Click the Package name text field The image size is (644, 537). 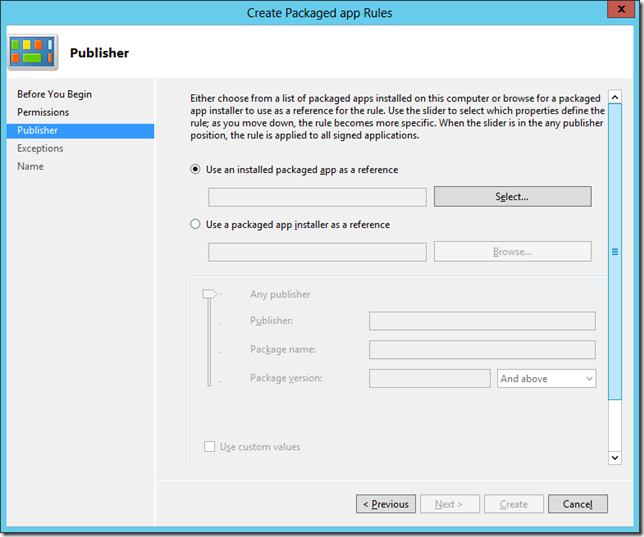click(x=482, y=350)
